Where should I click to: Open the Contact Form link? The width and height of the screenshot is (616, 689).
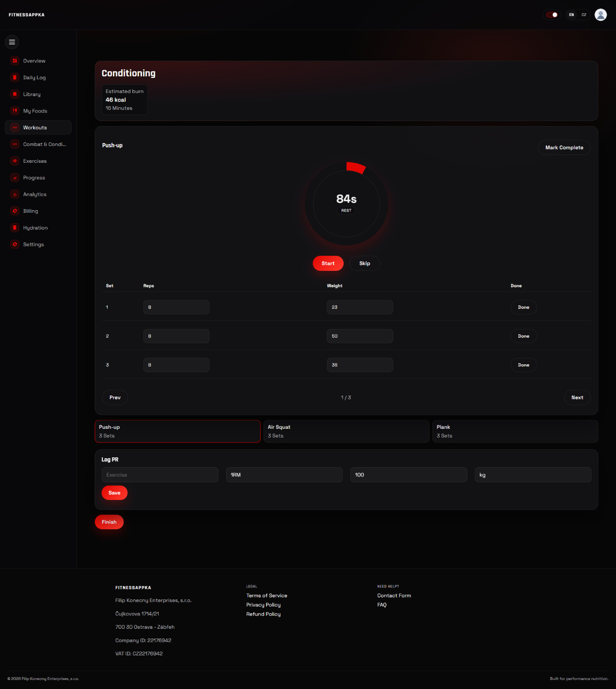(394, 596)
